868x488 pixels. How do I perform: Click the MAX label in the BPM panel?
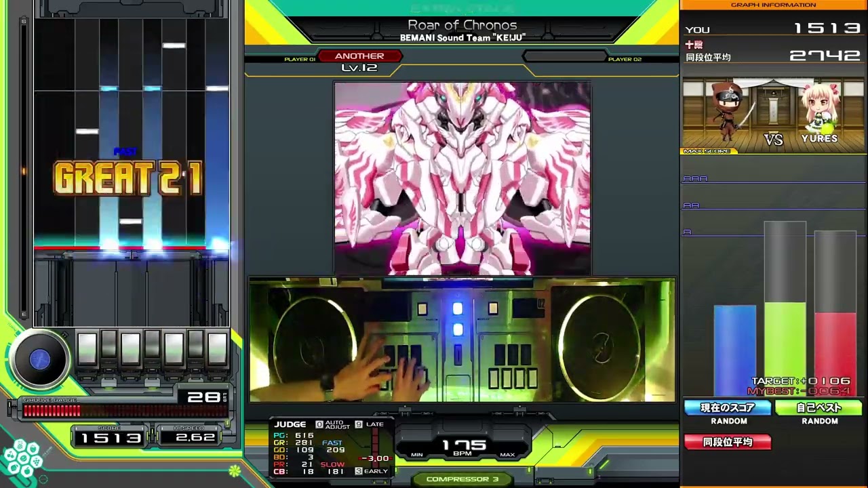tap(507, 454)
